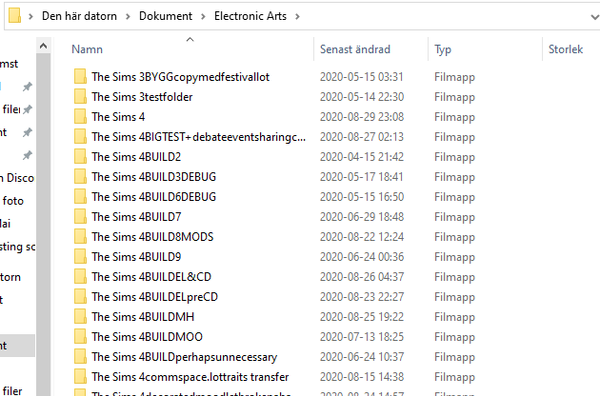Select the folder named The Sims 4
The image size is (600, 396).
[x=118, y=117]
